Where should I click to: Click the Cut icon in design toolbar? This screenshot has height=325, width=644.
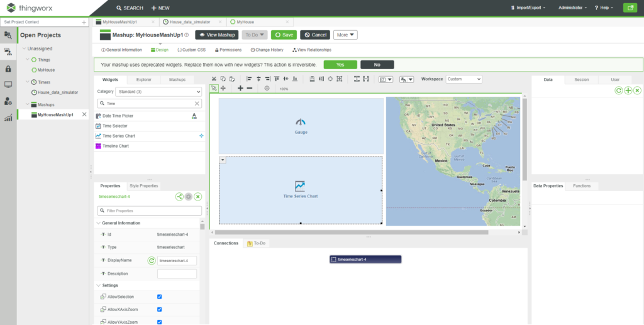pos(214,79)
